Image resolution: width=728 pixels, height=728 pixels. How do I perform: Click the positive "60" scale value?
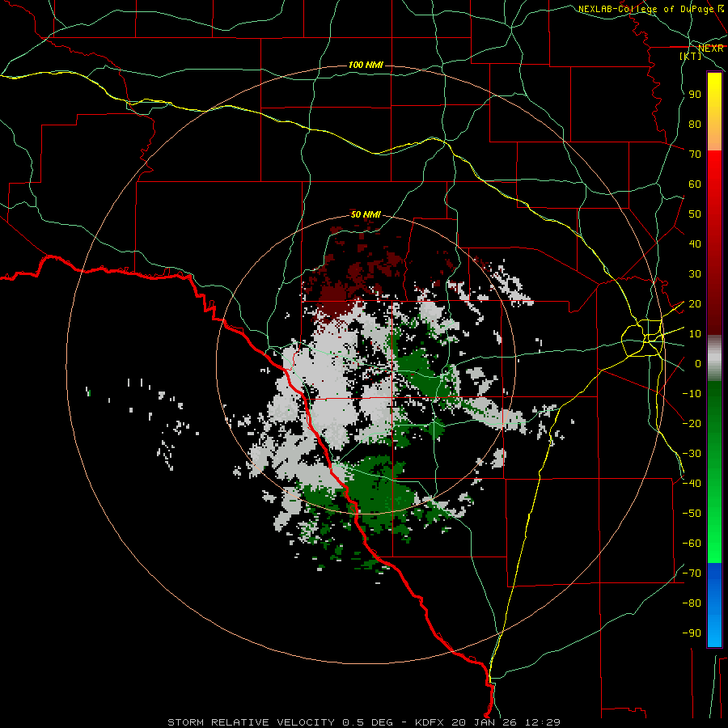[x=695, y=184]
